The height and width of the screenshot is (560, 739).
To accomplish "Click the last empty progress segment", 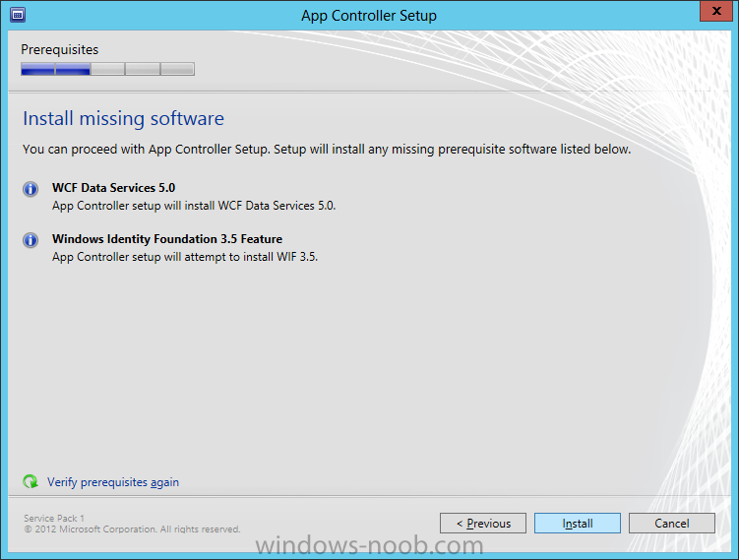I will click(x=178, y=69).
